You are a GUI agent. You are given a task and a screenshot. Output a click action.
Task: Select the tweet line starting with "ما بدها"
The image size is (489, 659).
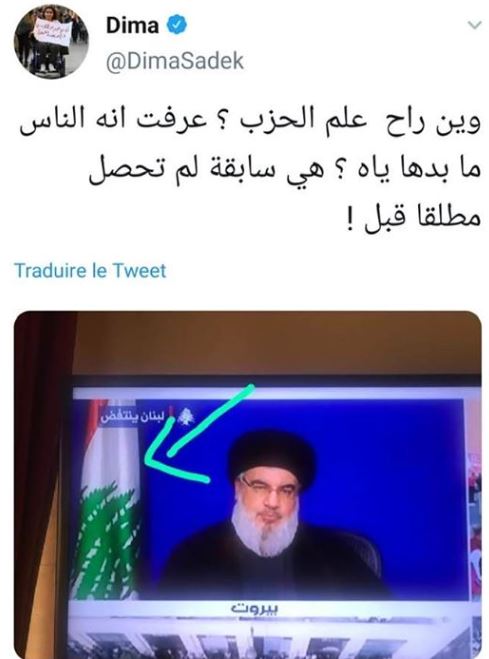[284, 169]
